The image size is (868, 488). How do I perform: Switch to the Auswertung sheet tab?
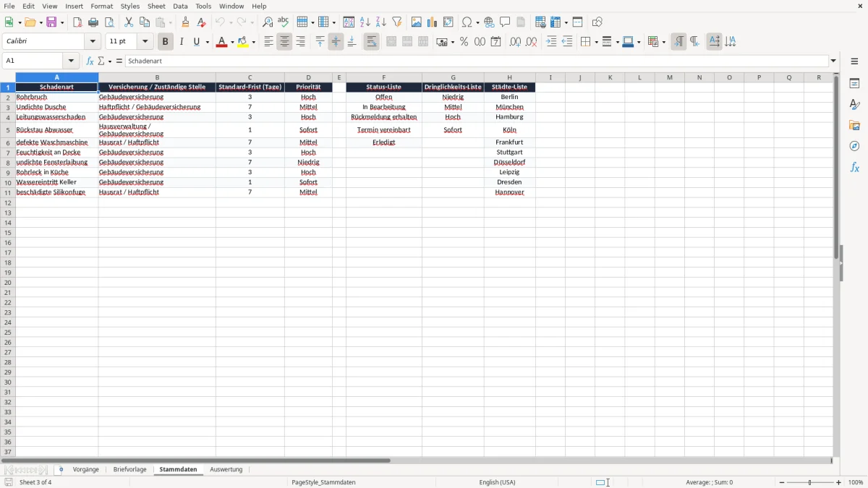(x=226, y=470)
